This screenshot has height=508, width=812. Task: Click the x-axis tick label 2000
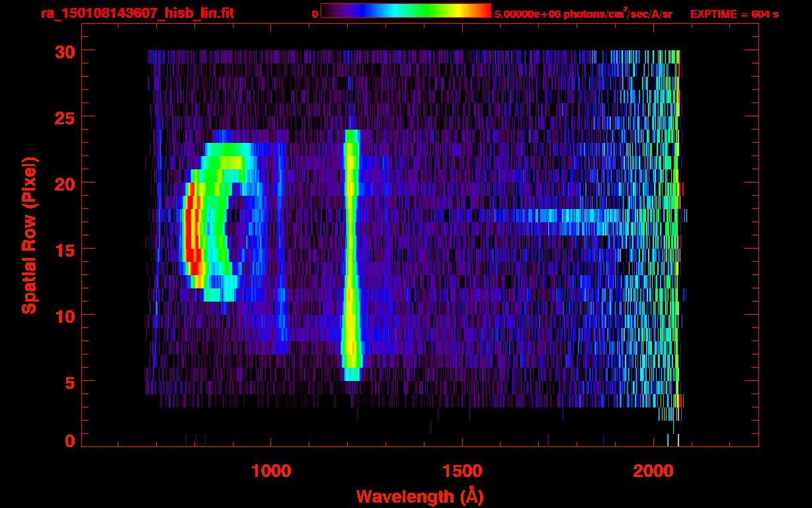coord(652,471)
